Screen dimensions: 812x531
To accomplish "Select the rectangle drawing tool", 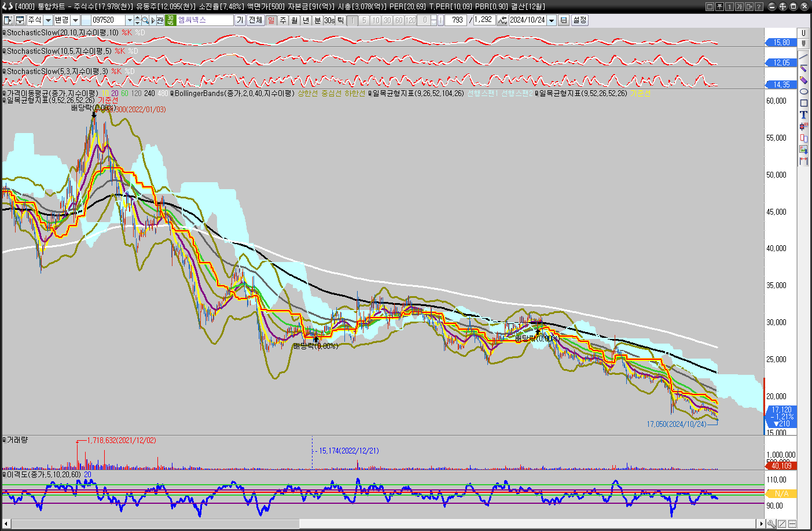I will point(803,103).
